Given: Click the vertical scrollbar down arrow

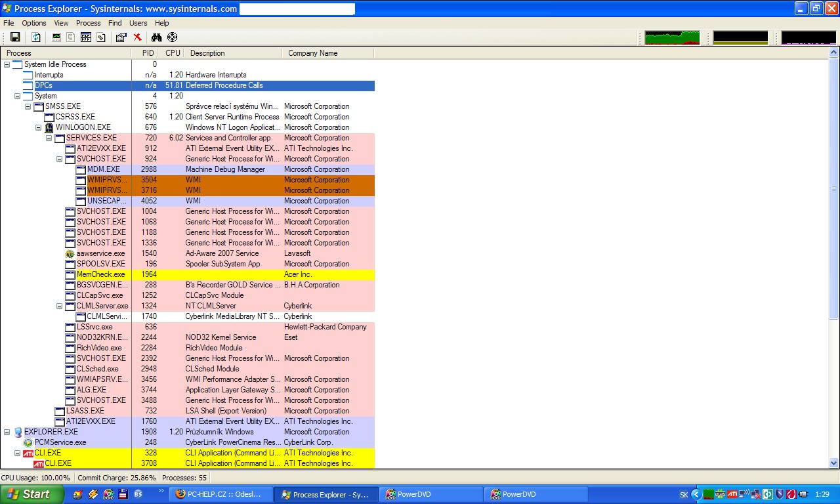Looking at the screenshot, I should [x=834, y=463].
